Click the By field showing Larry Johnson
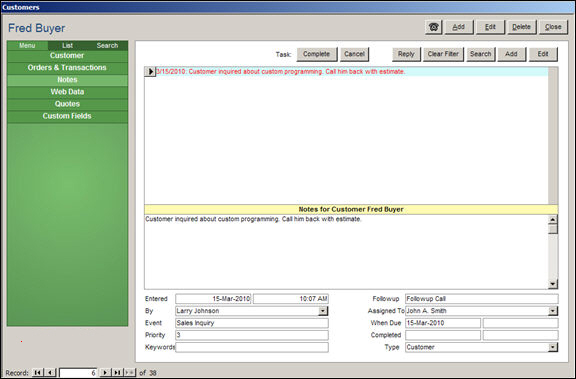Viewport: 576px width, 379px height. tap(247, 311)
